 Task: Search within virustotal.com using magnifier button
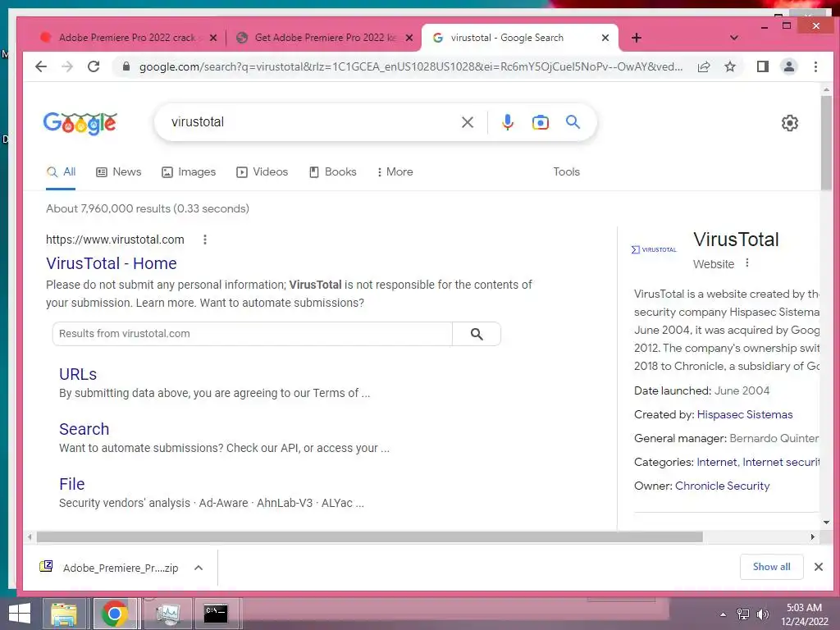(477, 334)
